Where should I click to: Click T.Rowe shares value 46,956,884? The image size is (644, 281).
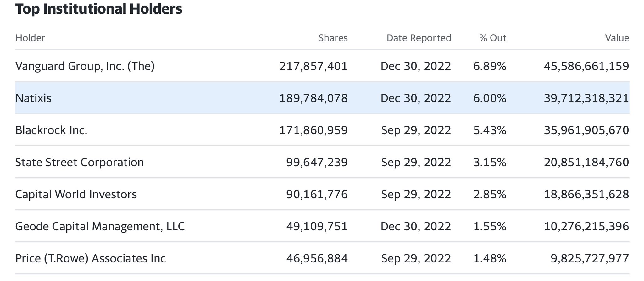[317, 259]
